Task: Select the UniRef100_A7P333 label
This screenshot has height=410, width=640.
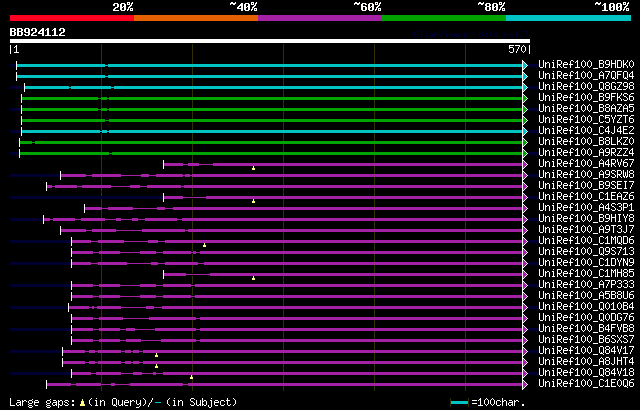Action: pyautogui.click(x=586, y=285)
